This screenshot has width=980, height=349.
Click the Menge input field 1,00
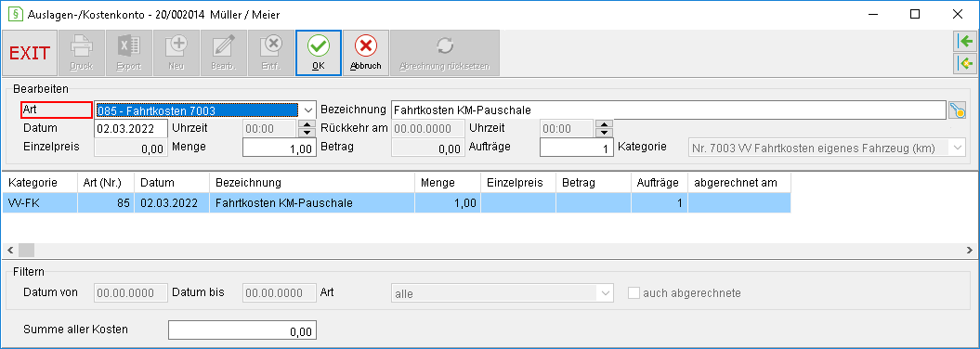(279, 148)
